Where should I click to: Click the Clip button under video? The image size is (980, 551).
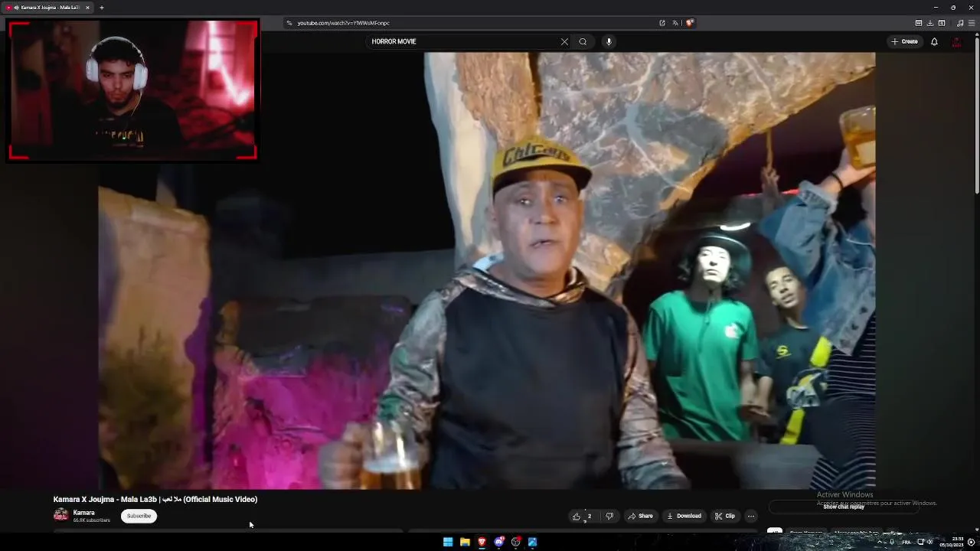(724, 516)
